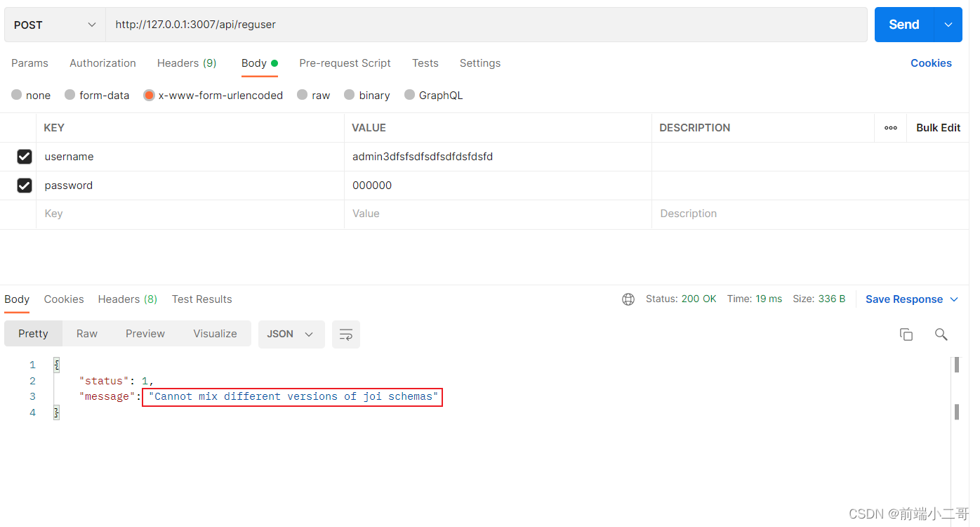Disable the password parameter row
Screen dimensions: 980x527
click(x=25, y=185)
